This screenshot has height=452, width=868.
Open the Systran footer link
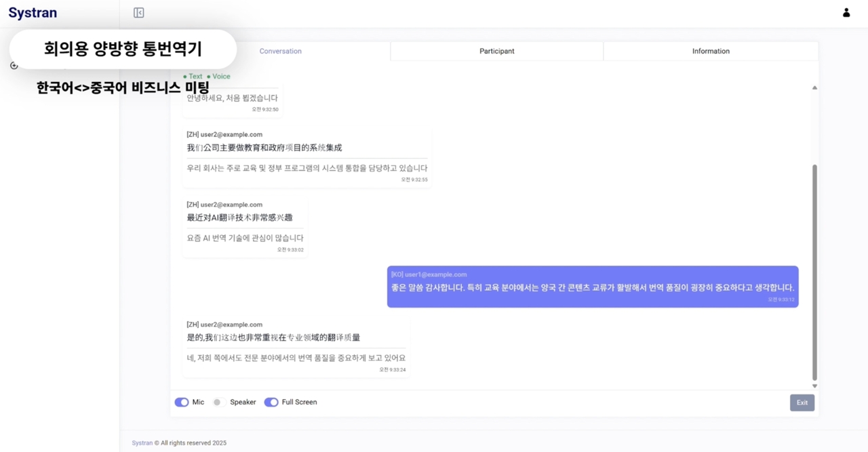(142, 443)
